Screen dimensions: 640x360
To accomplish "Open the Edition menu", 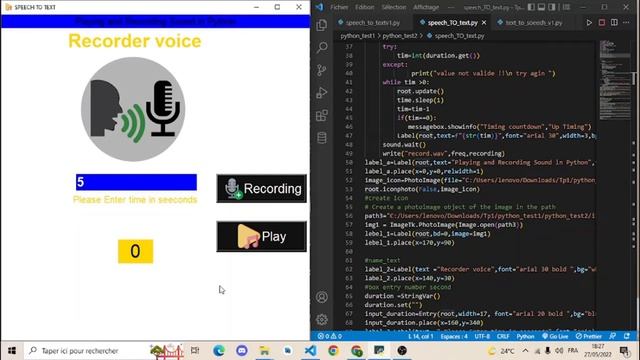I will (364, 7).
